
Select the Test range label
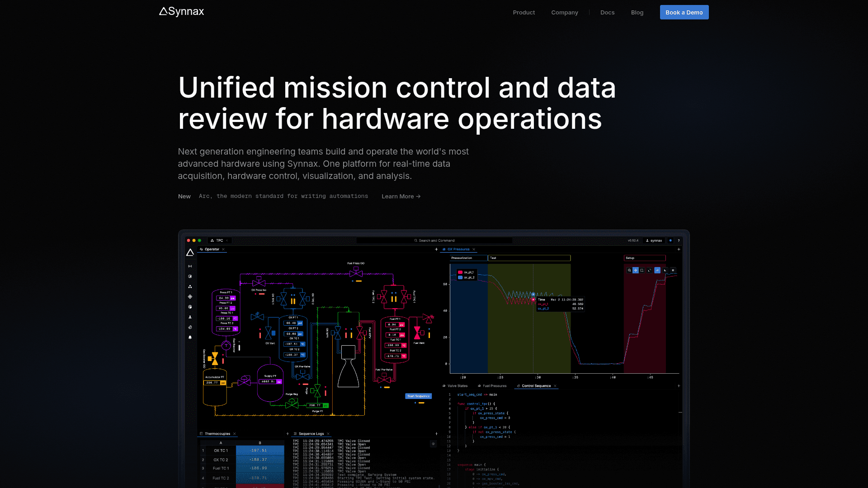point(529,258)
